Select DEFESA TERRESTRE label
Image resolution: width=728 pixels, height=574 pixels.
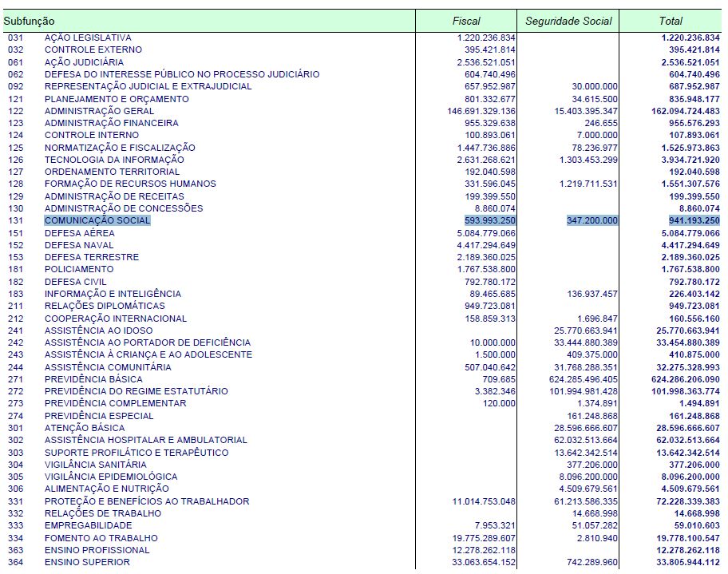[92, 257]
